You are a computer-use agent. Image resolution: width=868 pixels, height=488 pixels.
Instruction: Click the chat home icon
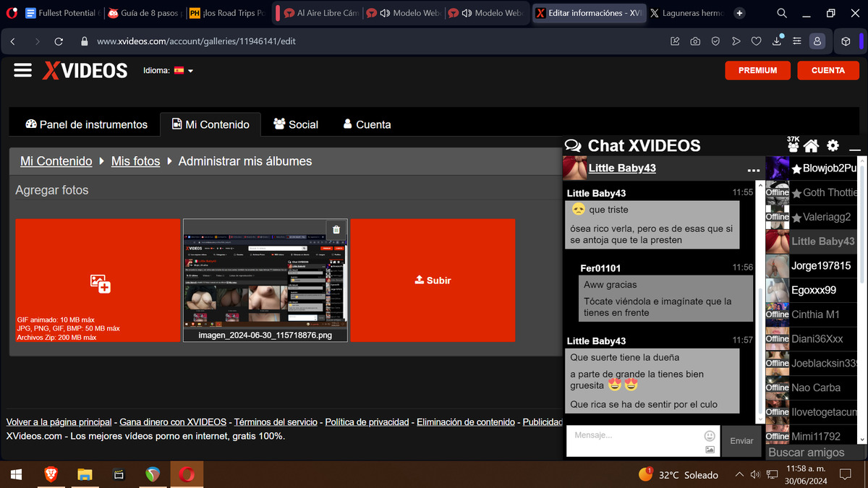tap(811, 146)
